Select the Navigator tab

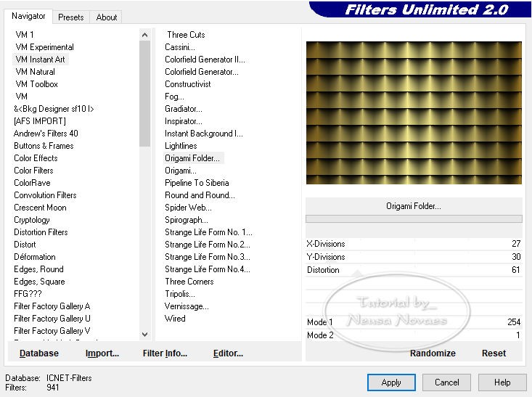pyautogui.click(x=28, y=16)
